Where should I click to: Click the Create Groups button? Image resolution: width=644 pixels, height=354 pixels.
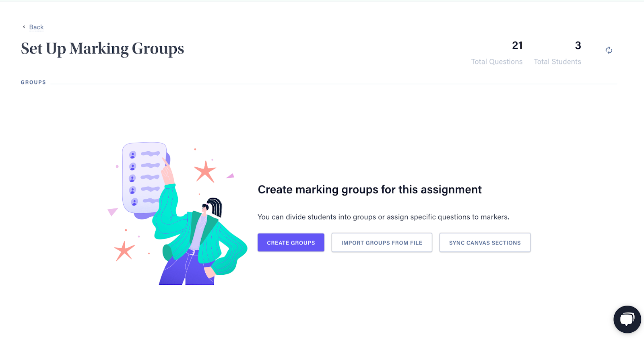coord(291,243)
